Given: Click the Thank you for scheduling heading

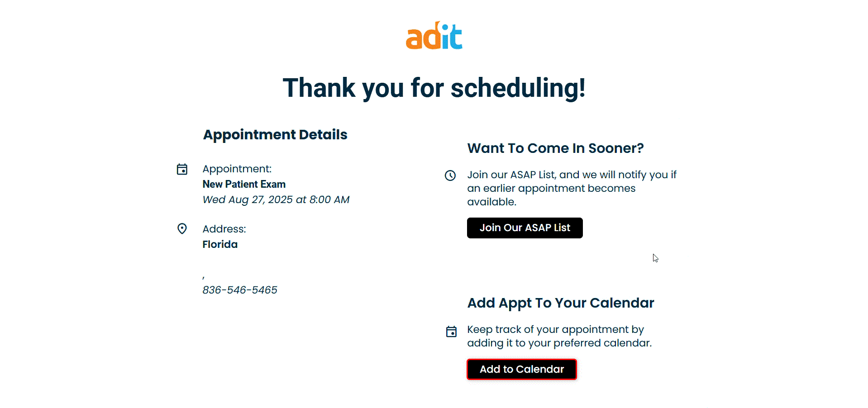Looking at the screenshot, I should (434, 88).
